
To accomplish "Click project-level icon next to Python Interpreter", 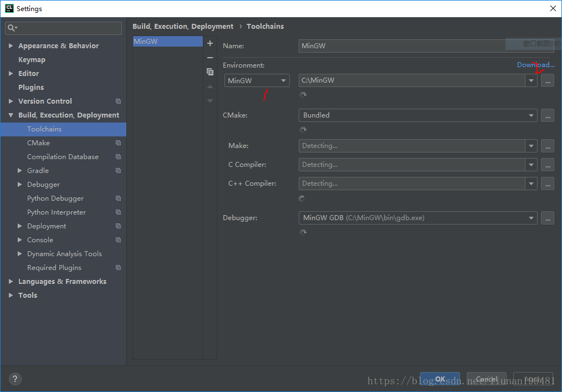I will 118,212.
